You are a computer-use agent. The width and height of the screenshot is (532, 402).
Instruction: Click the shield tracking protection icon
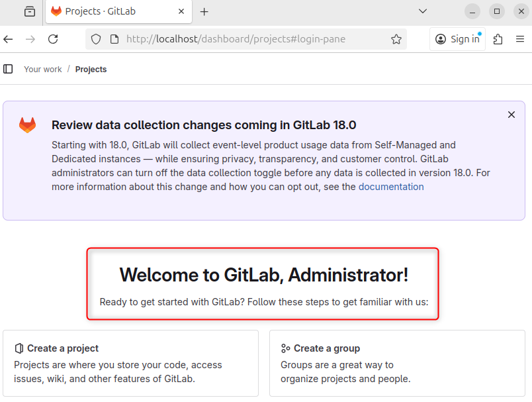95,39
